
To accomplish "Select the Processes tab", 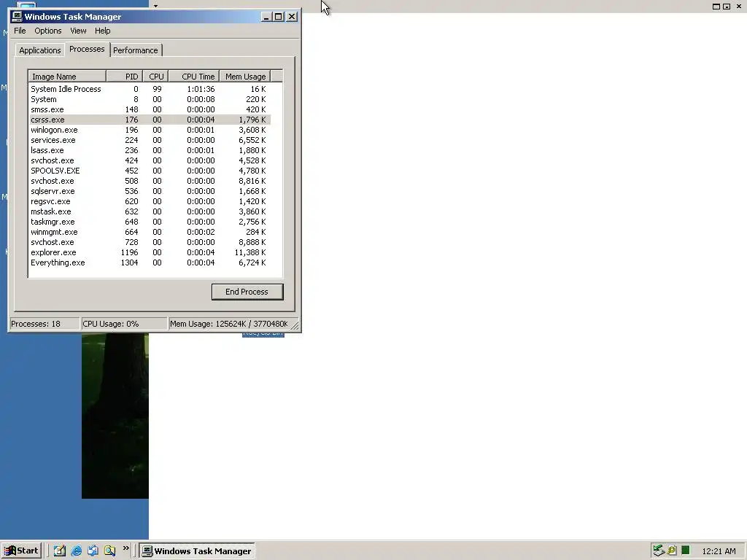I will tap(87, 49).
